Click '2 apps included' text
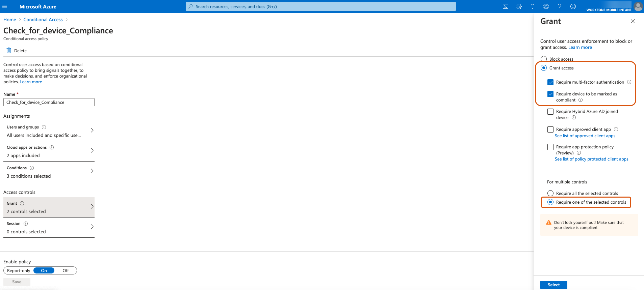This screenshot has height=290, width=644. pyautogui.click(x=23, y=155)
